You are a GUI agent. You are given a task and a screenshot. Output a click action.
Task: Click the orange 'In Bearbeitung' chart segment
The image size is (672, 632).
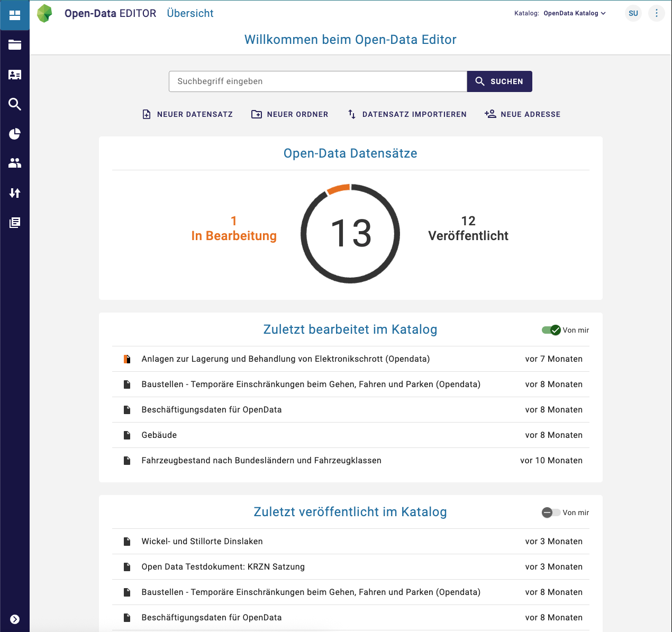(x=339, y=189)
